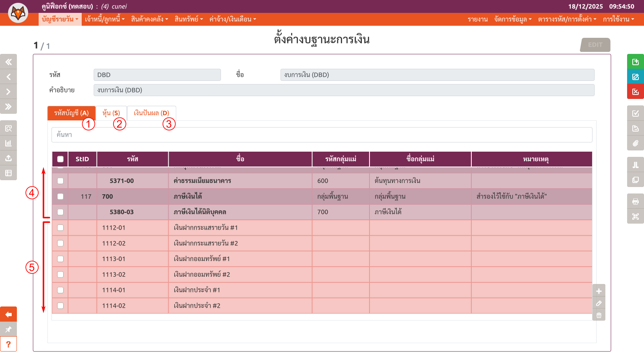
Task: Select checkbox for account 1112-01
Action: point(60,228)
